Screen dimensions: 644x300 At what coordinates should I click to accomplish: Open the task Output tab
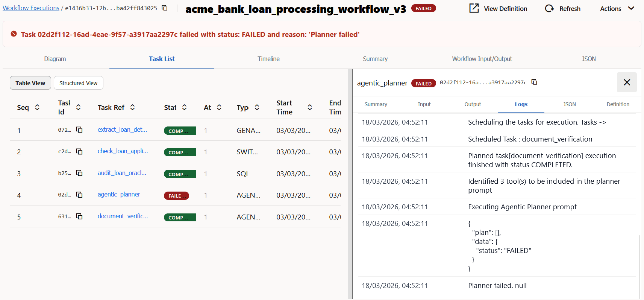(473, 104)
